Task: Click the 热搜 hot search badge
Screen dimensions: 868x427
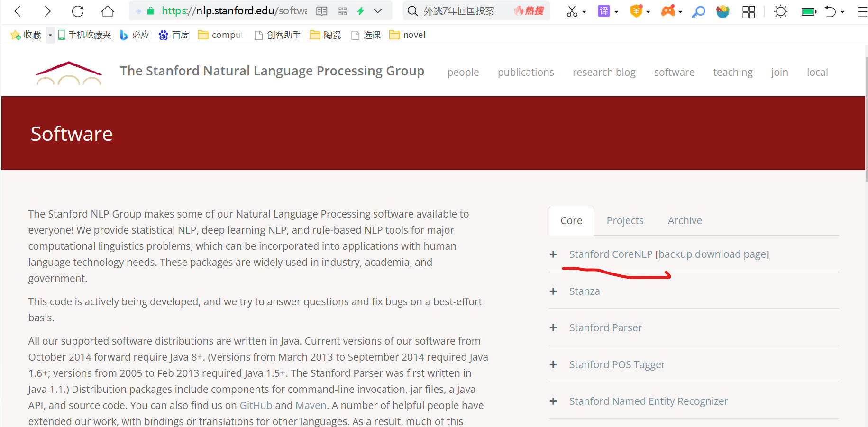Action: pos(529,10)
